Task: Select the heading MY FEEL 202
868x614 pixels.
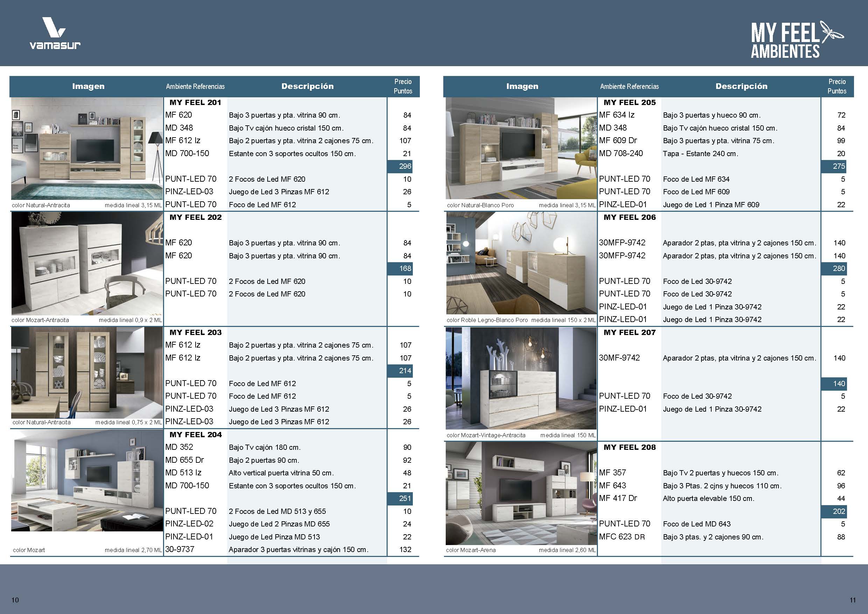Action: click(196, 217)
